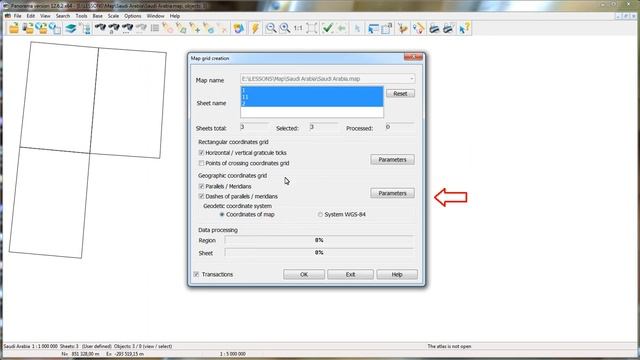Click the window with cursor toolbar icon
The height and width of the screenshot is (360, 640).
[x=373, y=28]
